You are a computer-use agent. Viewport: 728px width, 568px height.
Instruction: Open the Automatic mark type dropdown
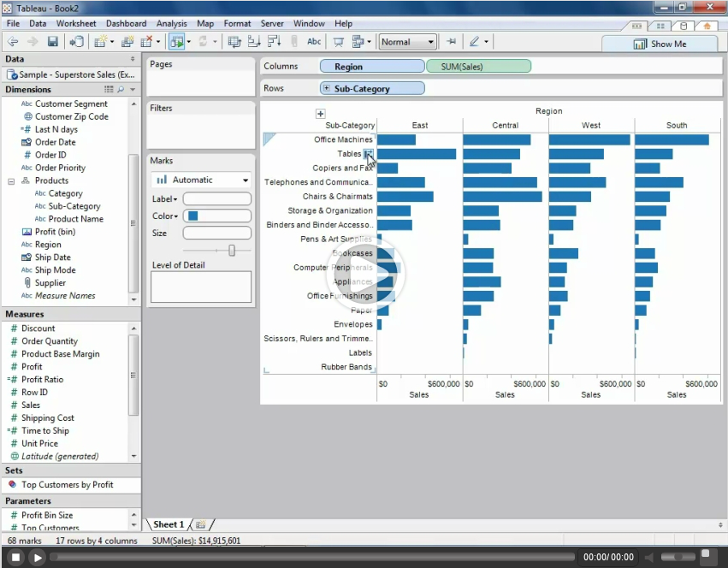pos(201,180)
